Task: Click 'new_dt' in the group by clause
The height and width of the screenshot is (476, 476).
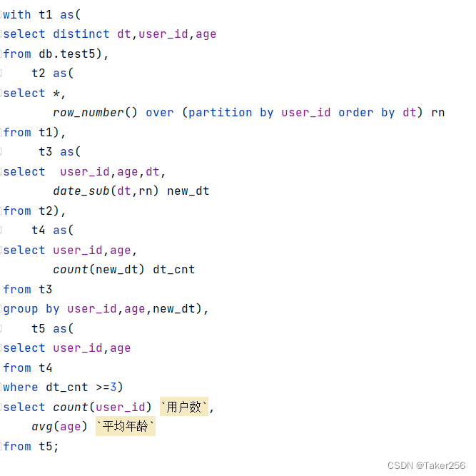Action: click(x=174, y=309)
